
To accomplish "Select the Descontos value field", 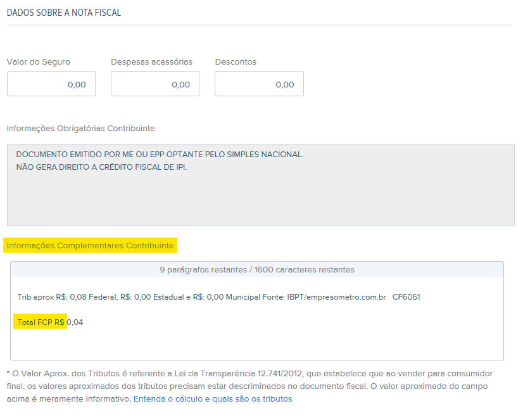I will (x=259, y=84).
